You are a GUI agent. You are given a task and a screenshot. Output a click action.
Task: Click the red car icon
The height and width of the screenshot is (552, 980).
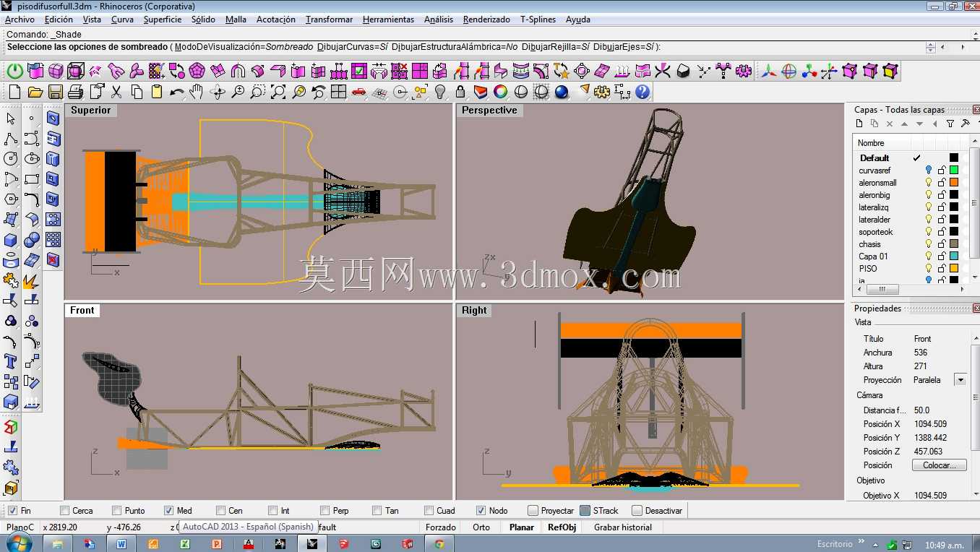(x=358, y=92)
